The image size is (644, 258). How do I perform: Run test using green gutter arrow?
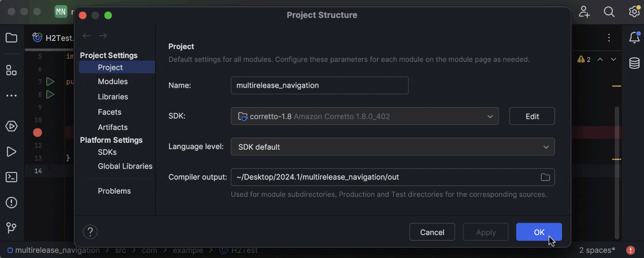(x=50, y=81)
